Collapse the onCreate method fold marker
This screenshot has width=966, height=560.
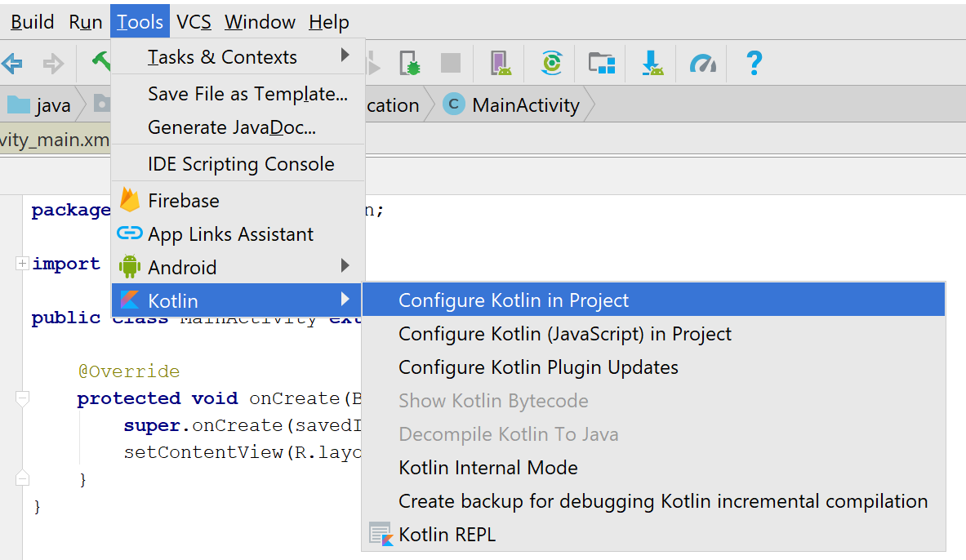coord(22,398)
